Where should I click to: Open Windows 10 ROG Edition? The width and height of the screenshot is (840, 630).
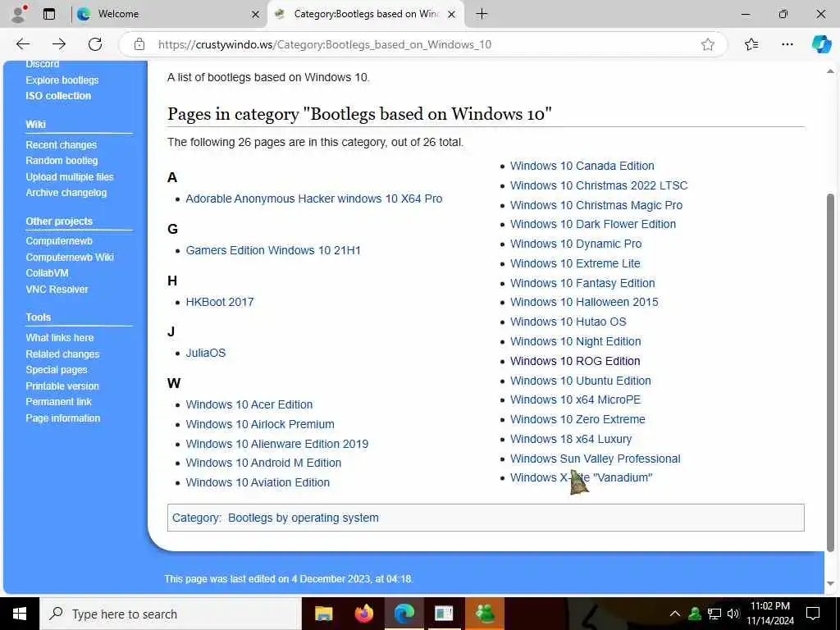coord(575,361)
